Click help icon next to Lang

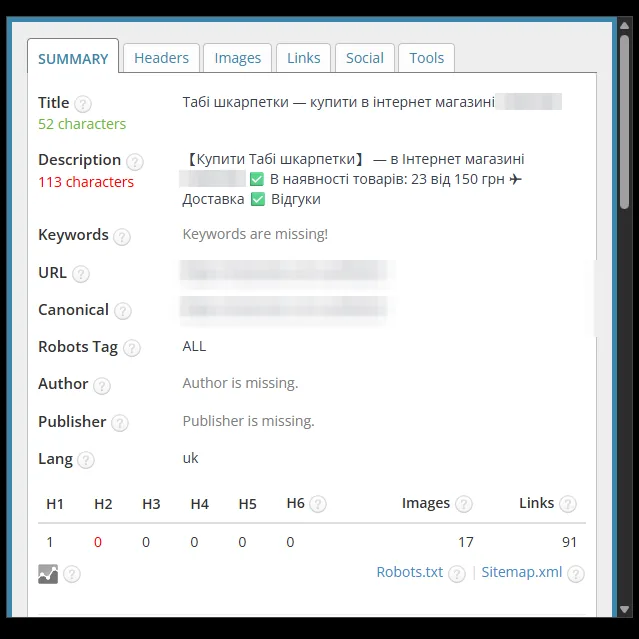point(86,460)
